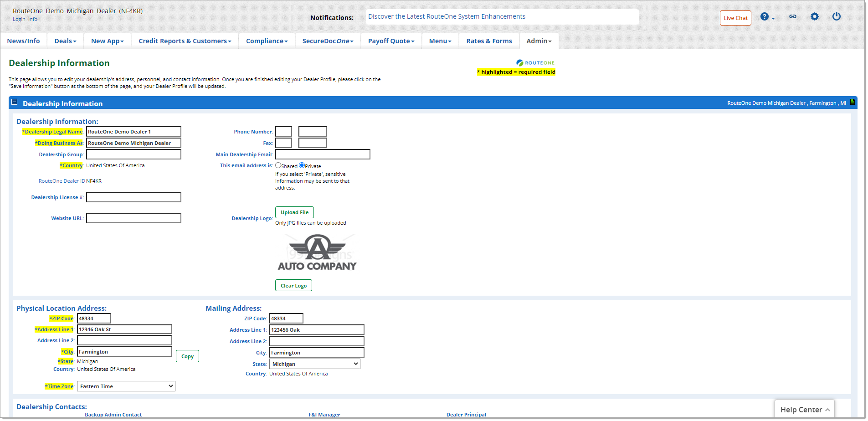This screenshot has height=421, width=868.
Task: Click the Live Chat button
Action: 735,18
